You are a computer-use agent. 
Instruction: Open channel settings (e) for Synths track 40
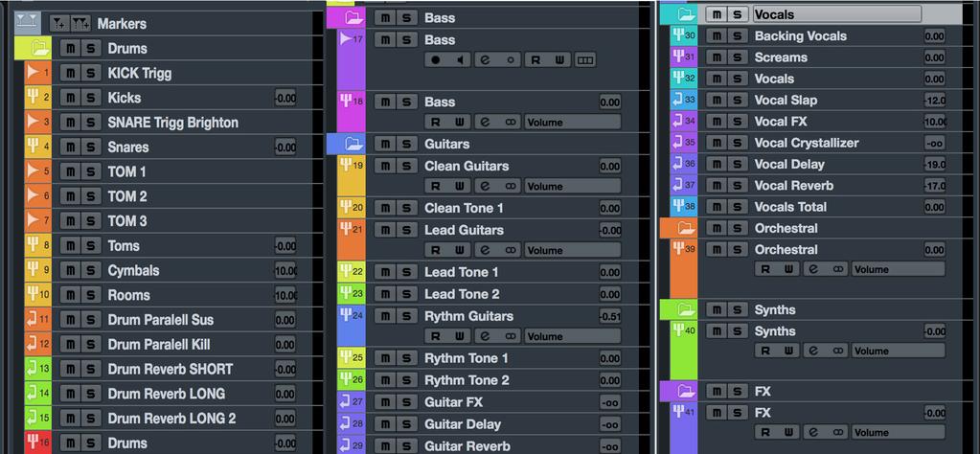813,351
